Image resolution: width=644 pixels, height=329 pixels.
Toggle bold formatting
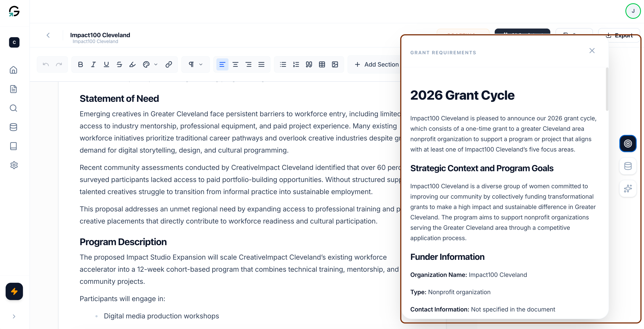(80, 64)
